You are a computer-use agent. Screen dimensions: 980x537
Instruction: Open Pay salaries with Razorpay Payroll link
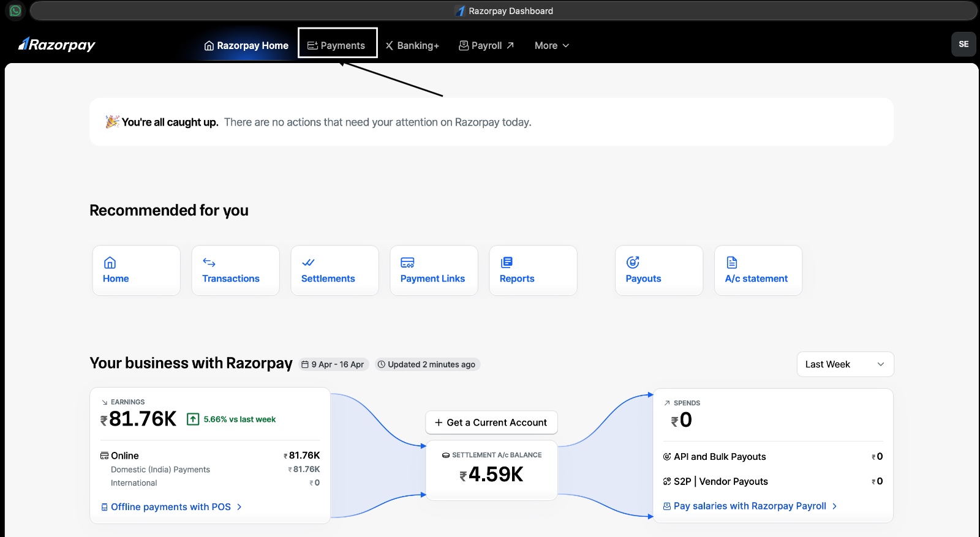click(749, 506)
